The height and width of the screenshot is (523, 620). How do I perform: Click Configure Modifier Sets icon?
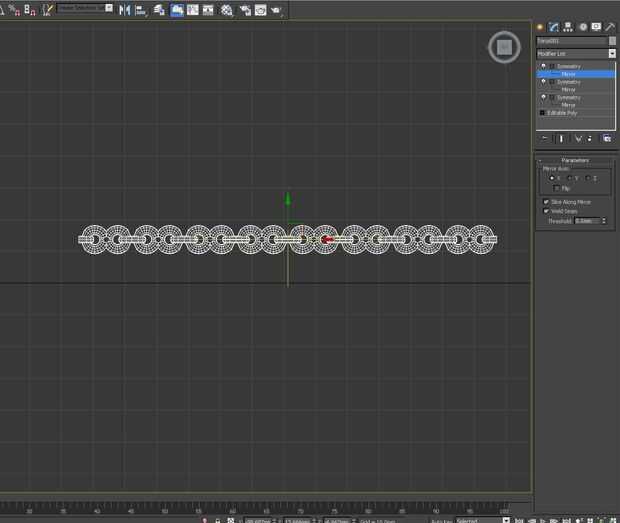(607, 138)
